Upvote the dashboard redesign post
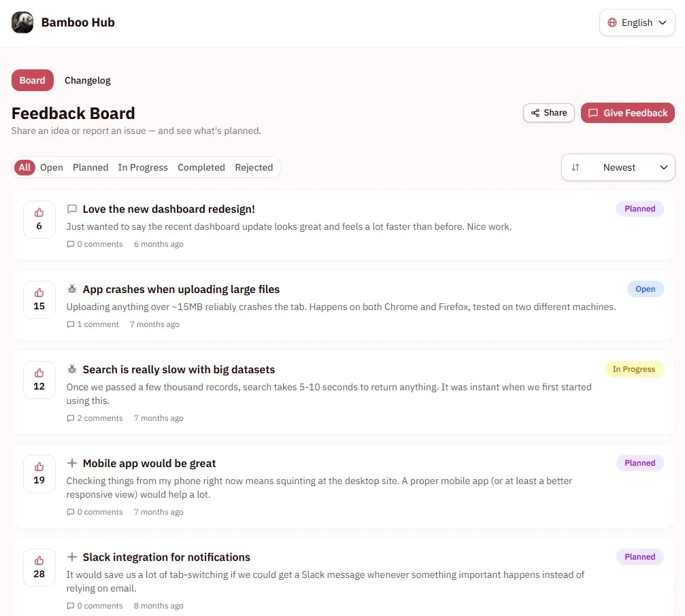The width and height of the screenshot is (685, 616). click(x=39, y=220)
